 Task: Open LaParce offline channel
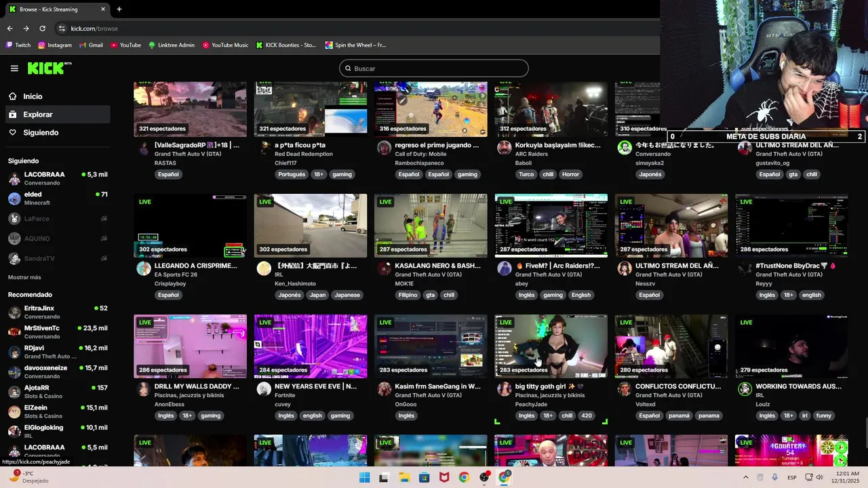click(x=57, y=219)
